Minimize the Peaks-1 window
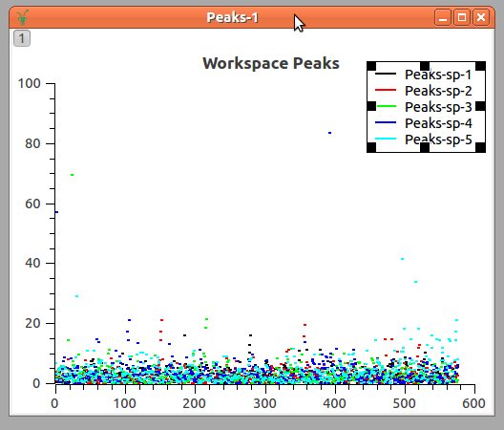 (443, 17)
